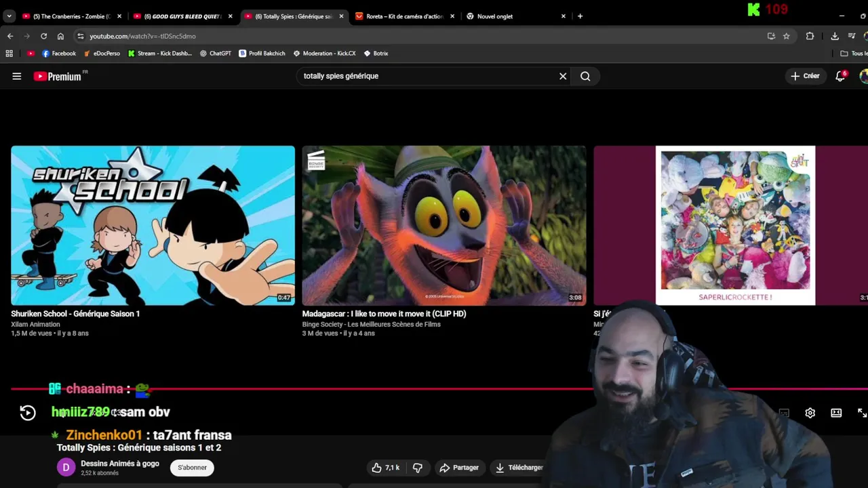868x488 pixels.
Task: Bookmark this page with star
Action: point(787,36)
